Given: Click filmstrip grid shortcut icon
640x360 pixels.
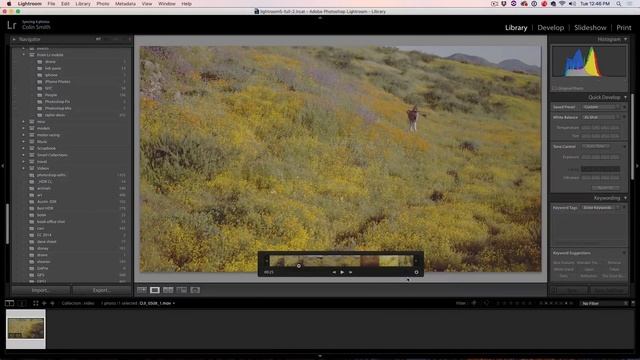Looking at the screenshot, I should [36, 303].
